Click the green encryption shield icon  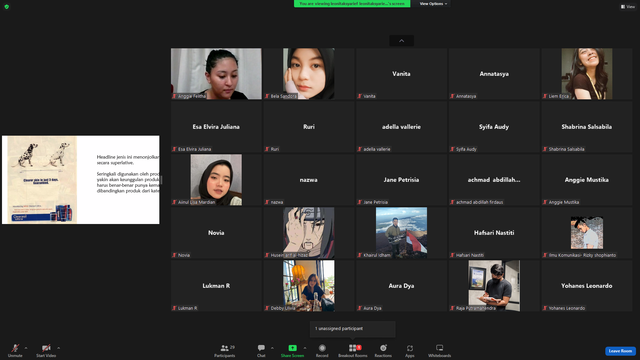[7, 7]
